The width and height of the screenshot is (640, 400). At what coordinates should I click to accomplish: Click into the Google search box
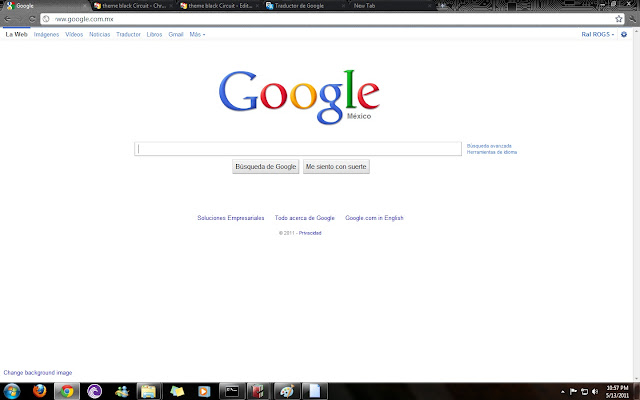tap(298, 149)
